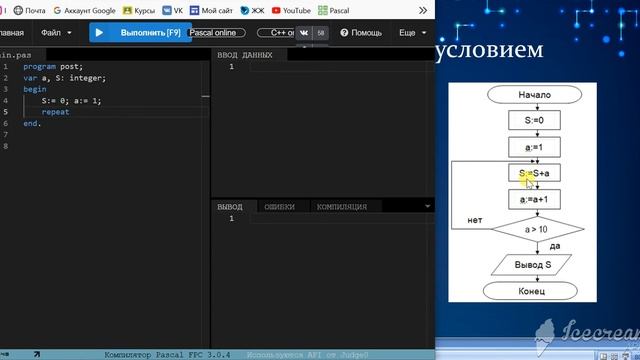This screenshot has width=640, height=360.
Task: Open the C++ online link
Action: [276, 33]
